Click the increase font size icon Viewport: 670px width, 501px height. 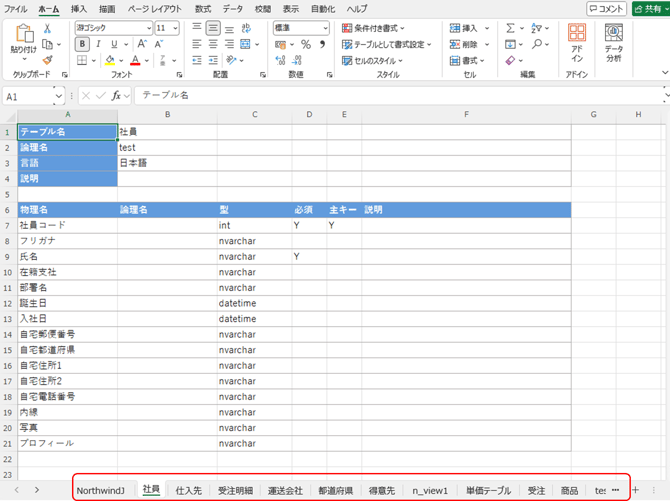pyautogui.click(x=143, y=45)
